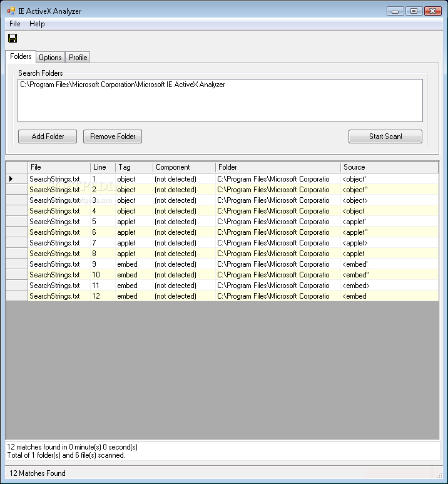The height and width of the screenshot is (484, 448).
Task: Open the Help menu
Action: 37,24
